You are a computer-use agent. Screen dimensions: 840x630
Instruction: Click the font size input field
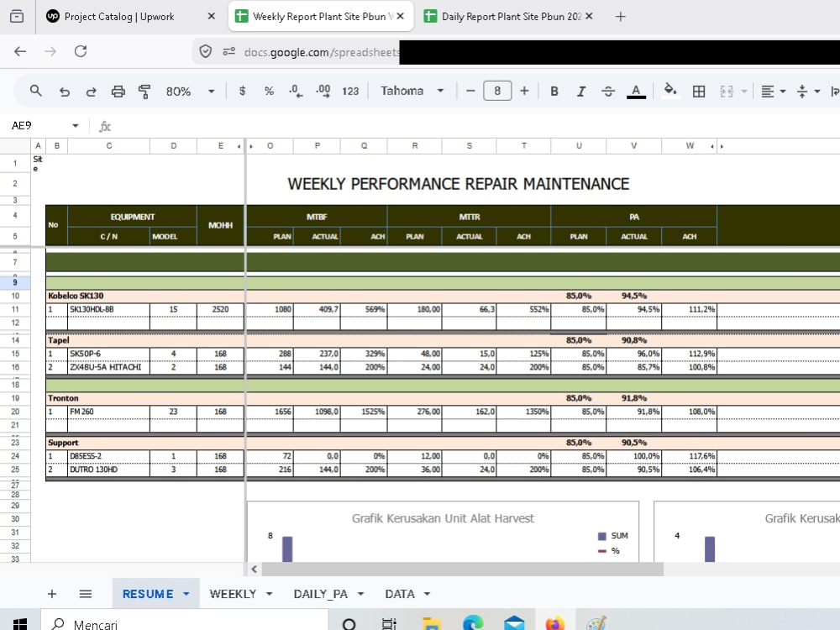point(497,91)
